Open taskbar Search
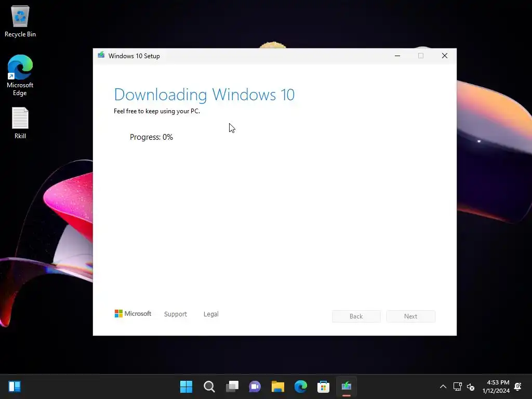Screen dimensions: 532x399 click(x=209, y=387)
